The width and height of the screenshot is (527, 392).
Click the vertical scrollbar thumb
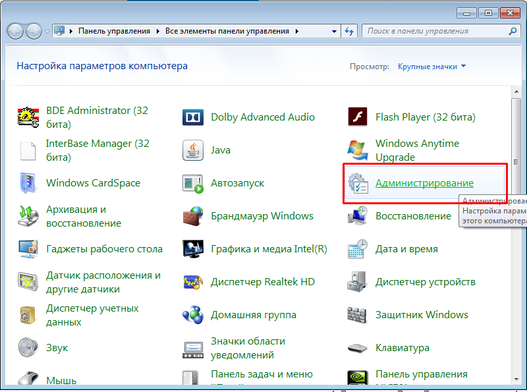pyautogui.click(x=516, y=162)
